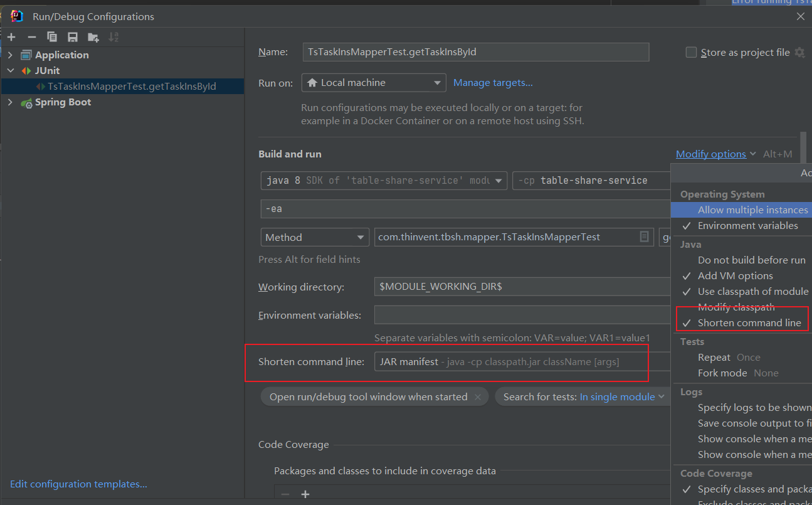The height and width of the screenshot is (505, 812).
Task: Collapse the JUnit configurations group
Action: point(10,70)
